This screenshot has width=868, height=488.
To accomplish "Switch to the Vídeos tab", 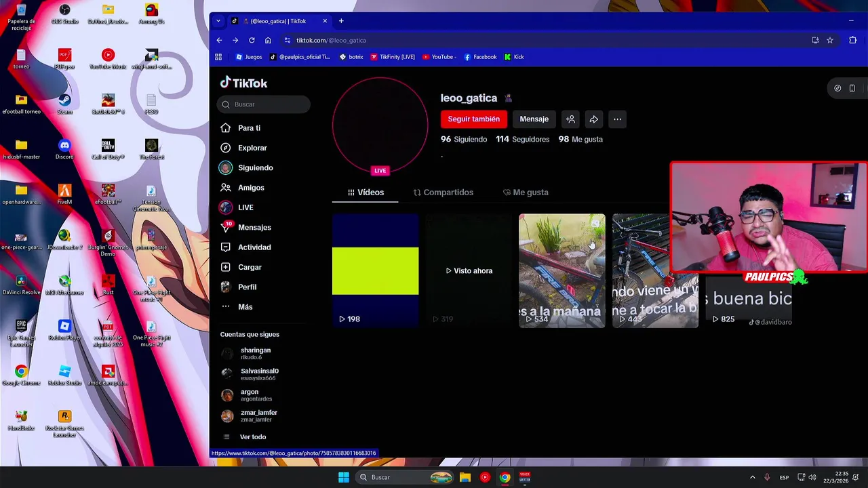I will click(366, 192).
